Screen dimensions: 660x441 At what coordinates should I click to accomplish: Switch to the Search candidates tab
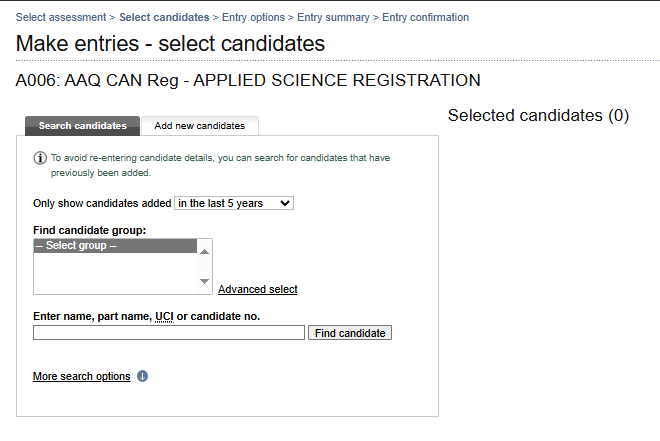(x=82, y=126)
